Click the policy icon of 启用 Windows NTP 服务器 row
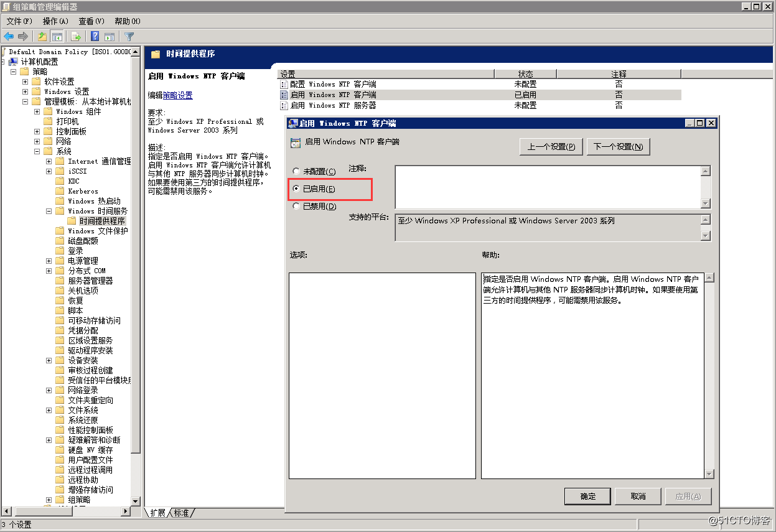776x532 pixels. point(284,105)
